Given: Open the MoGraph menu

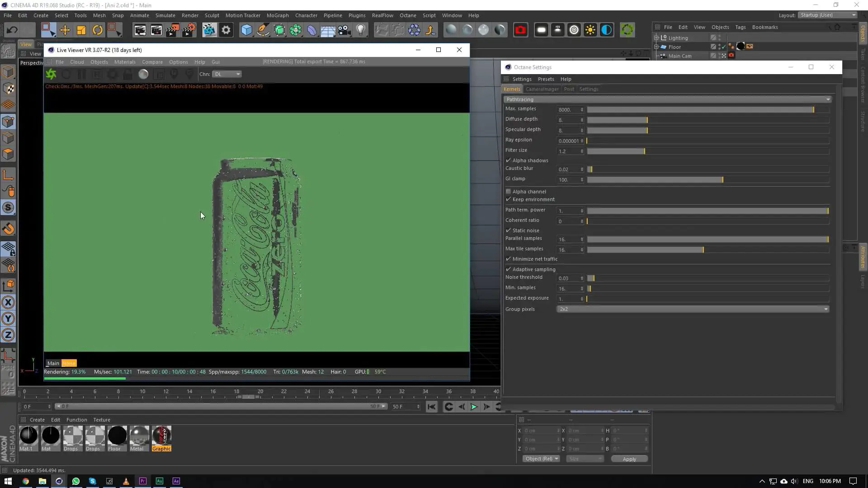Looking at the screenshot, I should coord(278,15).
